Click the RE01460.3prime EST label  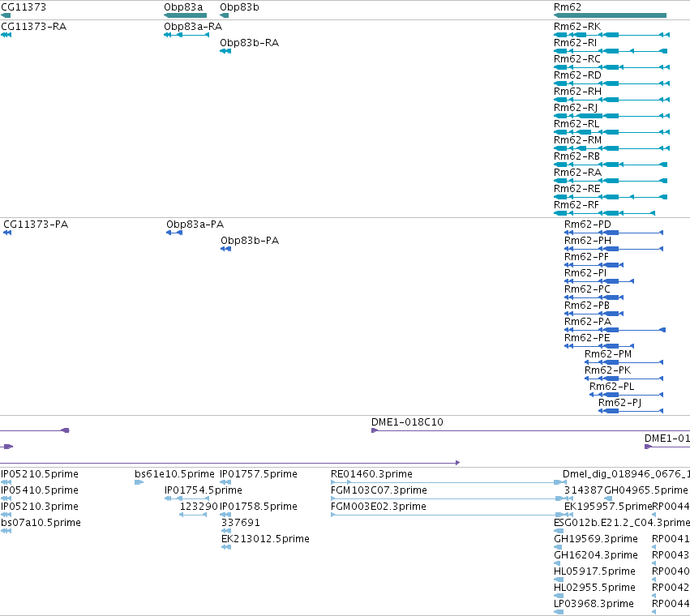pos(371,474)
